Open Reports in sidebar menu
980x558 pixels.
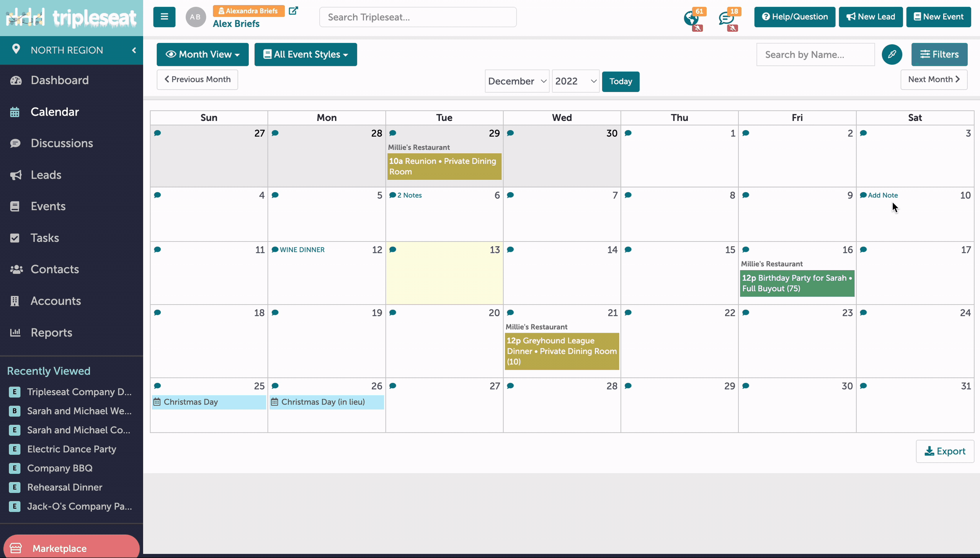(51, 332)
